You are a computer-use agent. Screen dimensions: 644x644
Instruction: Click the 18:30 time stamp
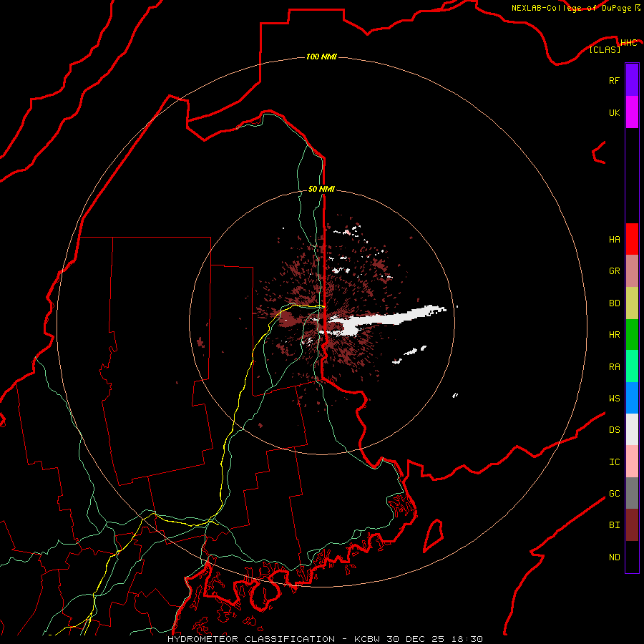coord(466,639)
